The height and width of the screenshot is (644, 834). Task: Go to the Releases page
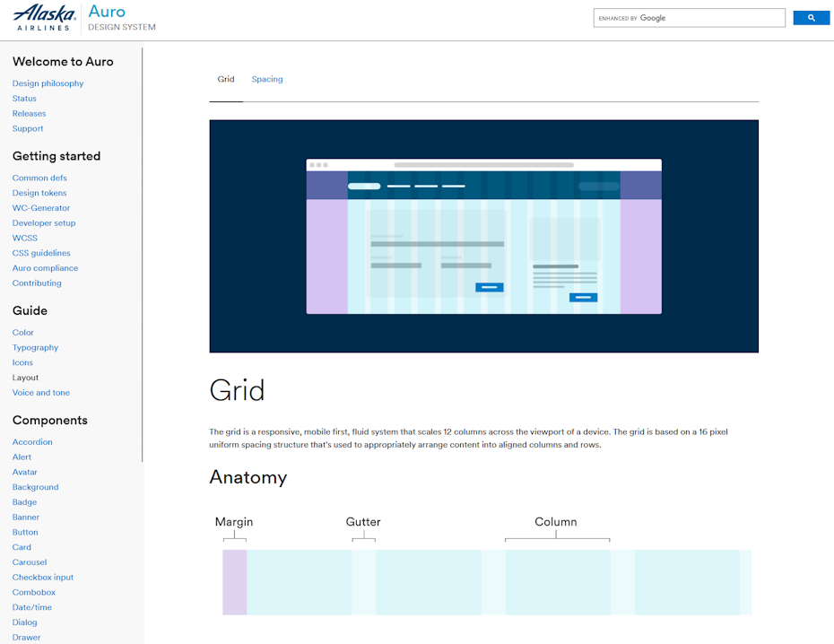(x=29, y=114)
